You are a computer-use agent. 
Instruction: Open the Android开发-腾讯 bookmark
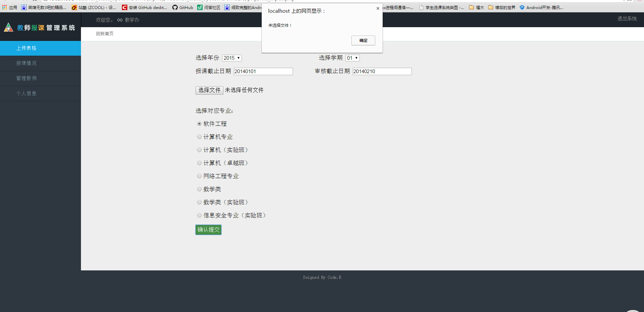pos(541,7)
